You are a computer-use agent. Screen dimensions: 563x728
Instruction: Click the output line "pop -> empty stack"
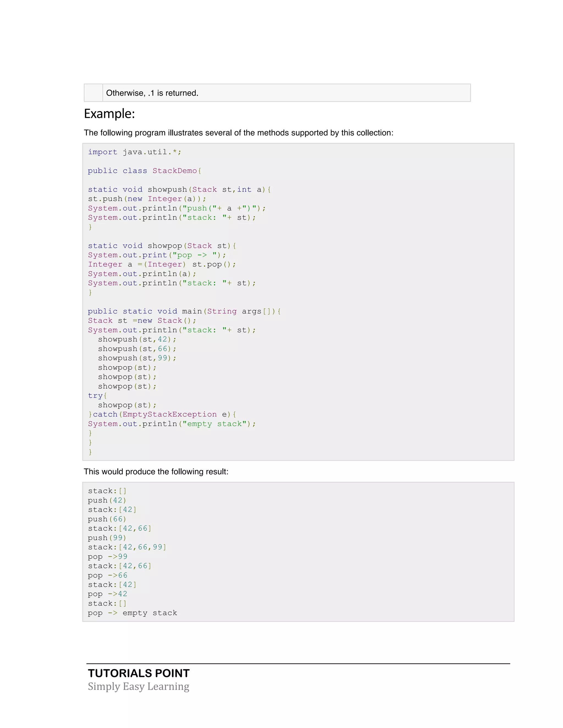click(x=133, y=613)
